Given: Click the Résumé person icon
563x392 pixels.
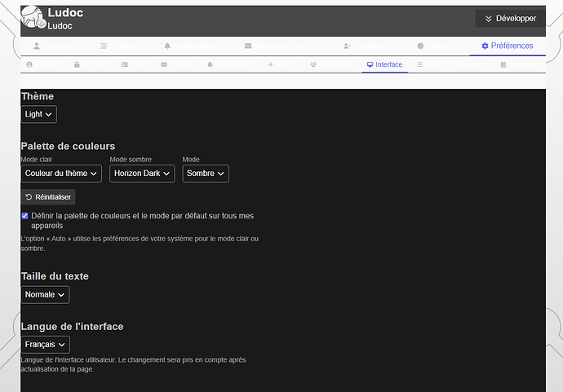Looking at the screenshot, I should (37, 46).
